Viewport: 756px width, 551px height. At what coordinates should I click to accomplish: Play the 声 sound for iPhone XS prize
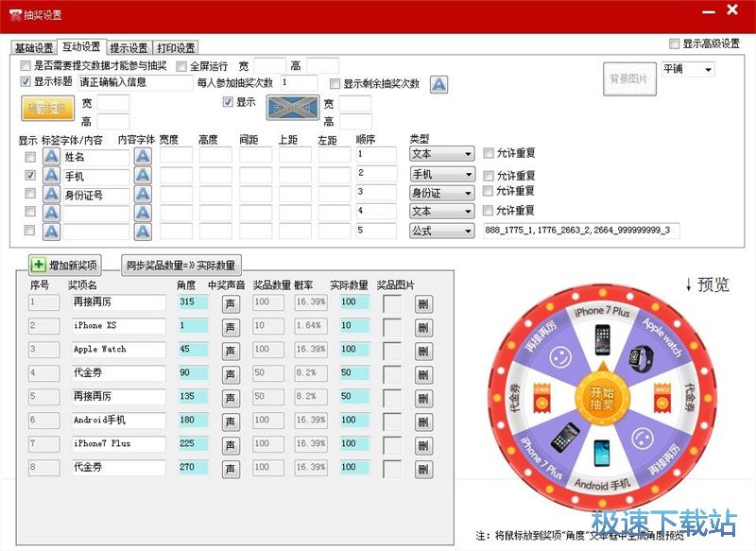click(232, 326)
